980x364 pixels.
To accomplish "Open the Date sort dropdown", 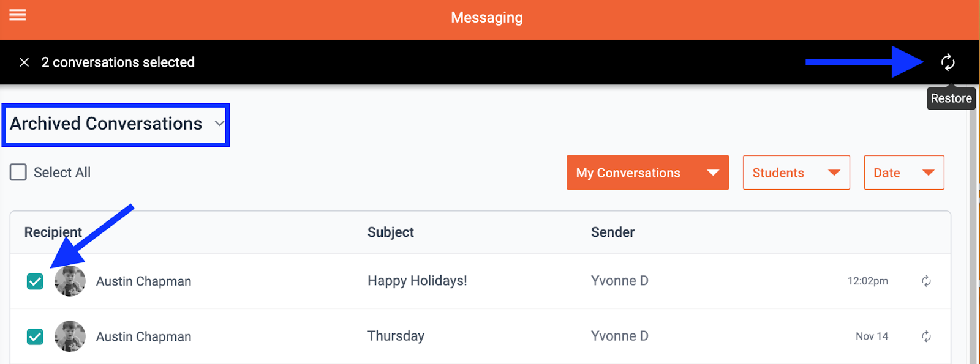I will coord(903,173).
